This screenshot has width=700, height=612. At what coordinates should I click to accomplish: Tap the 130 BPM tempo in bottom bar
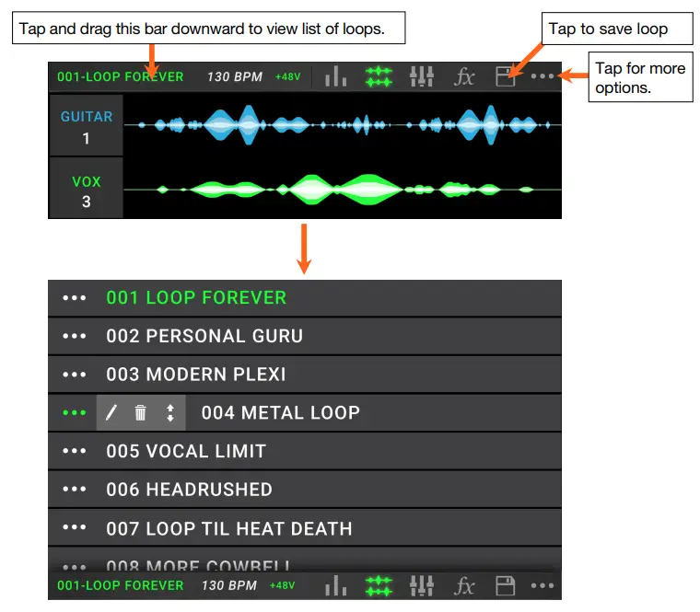click(x=229, y=585)
